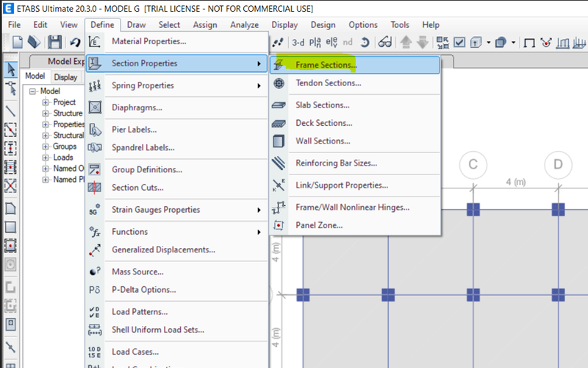Viewport: 588px width, 368px height.
Task: Open the Spring Properties submenu
Action: click(x=176, y=85)
